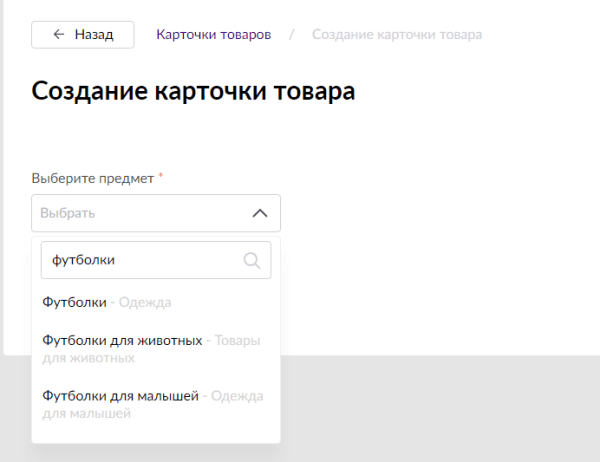The width and height of the screenshot is (600, 462).
Task: Click the "Выберите предмет" field label
Action: [x=93, y=178]
